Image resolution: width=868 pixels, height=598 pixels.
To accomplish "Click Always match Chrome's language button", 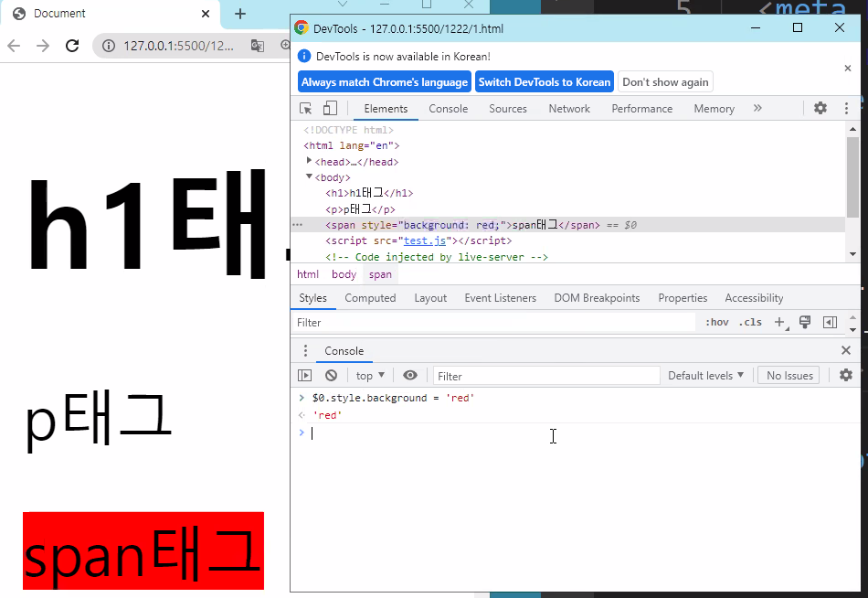I will tap(385, 82).
